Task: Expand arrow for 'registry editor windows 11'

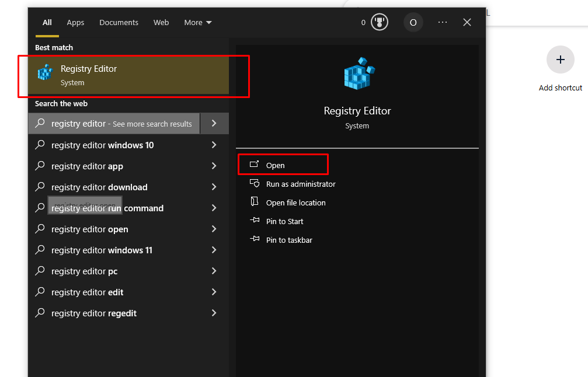Action: pos(214,250)
